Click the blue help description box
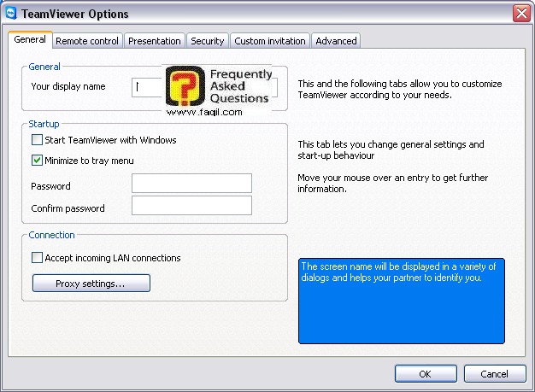 click(401, 301)
